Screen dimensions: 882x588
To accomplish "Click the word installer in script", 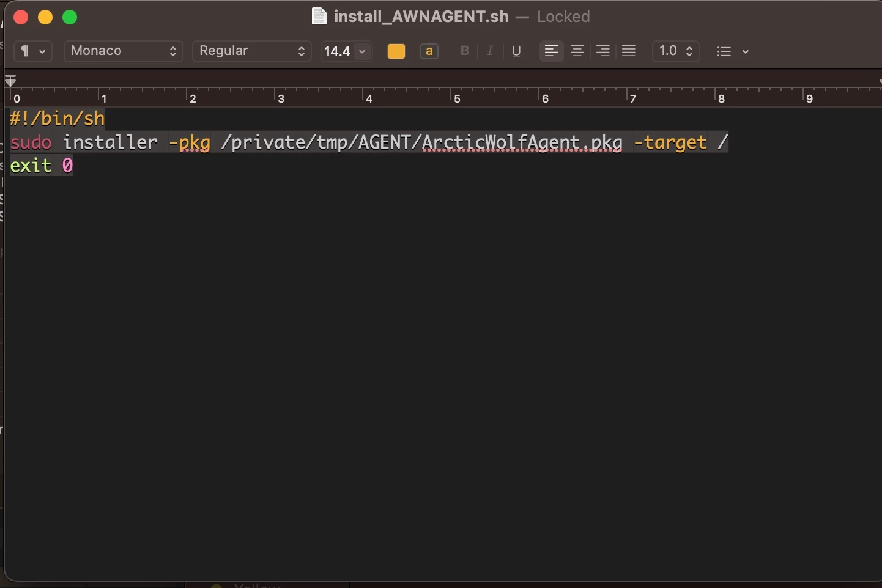I will [x=110, y=142].
